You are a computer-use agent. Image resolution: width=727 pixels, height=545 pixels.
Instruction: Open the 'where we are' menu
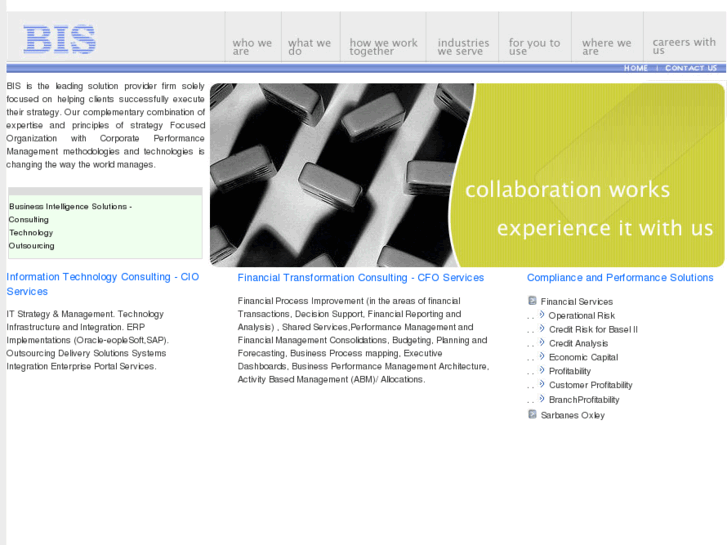click(x=606, y=46)
